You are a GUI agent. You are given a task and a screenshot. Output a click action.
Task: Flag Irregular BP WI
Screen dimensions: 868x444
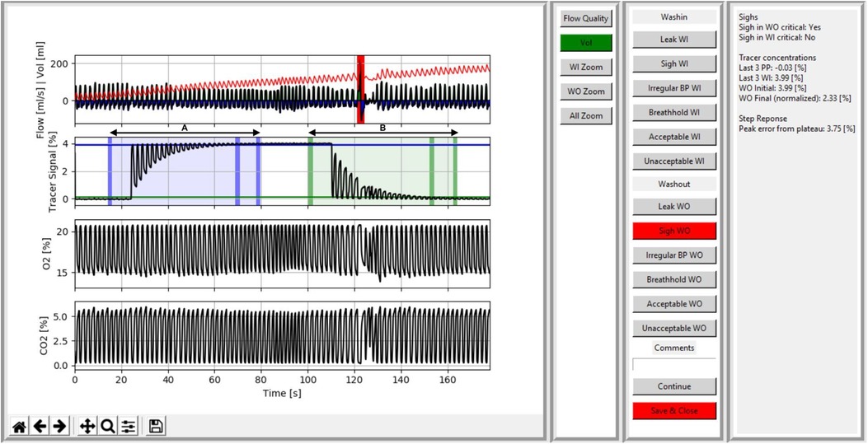pos(674,88)
